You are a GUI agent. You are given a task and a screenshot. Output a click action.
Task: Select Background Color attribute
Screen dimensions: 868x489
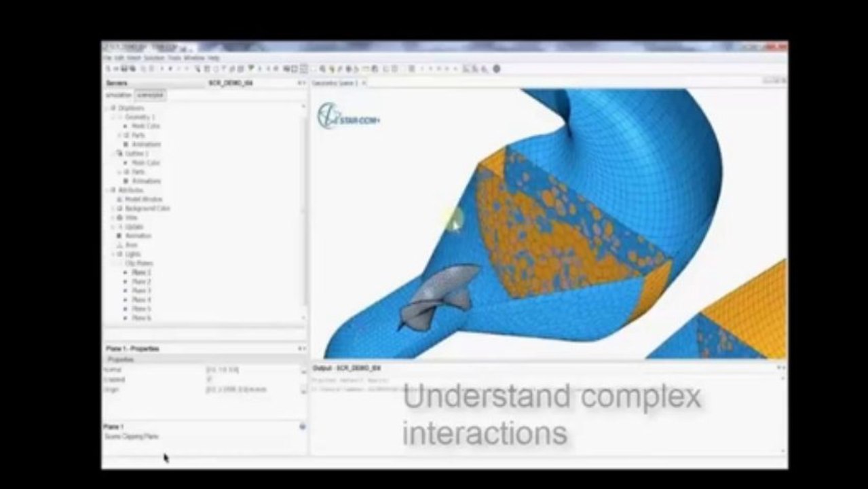[x=147, y=209]
